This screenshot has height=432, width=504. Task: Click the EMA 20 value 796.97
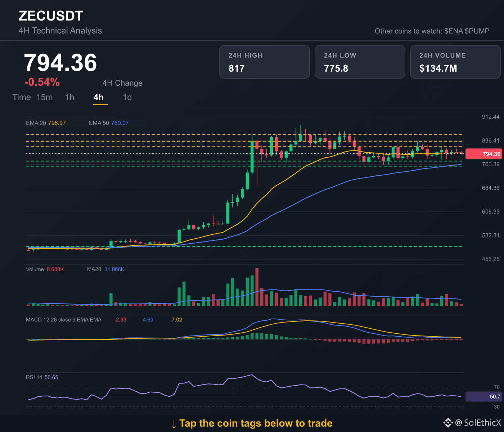click(57, 123)
